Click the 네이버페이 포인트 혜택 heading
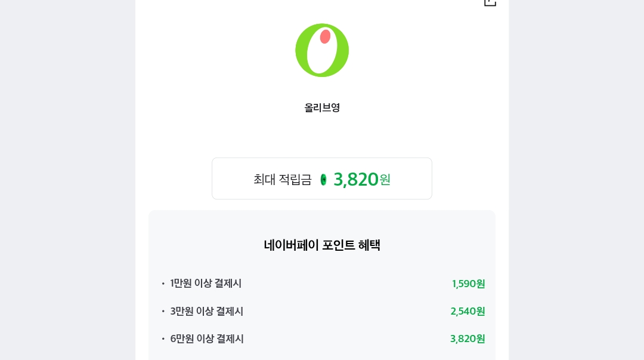The image size is (644, 360). [322, 245]
